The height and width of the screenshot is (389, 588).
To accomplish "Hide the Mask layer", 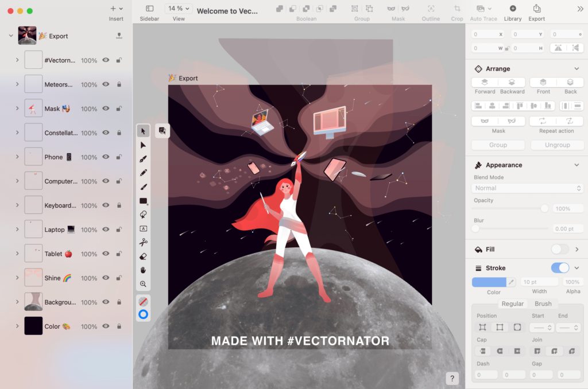I will (106, 108).
